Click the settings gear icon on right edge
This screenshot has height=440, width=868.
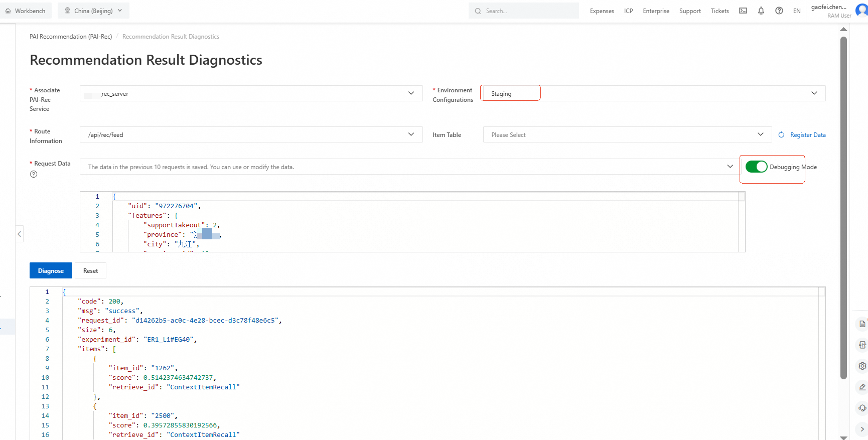tap(862, 366)
